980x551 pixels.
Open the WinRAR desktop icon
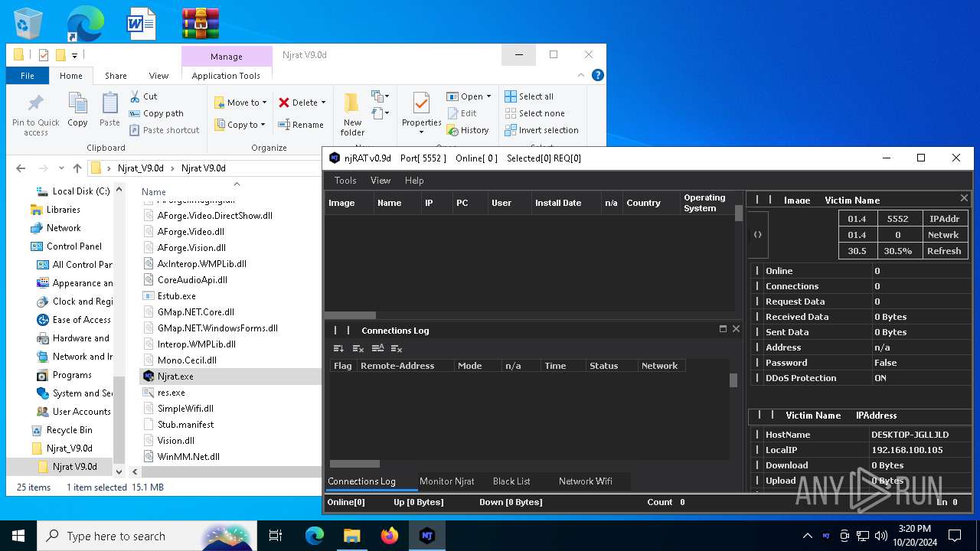(x=201, y=24)
